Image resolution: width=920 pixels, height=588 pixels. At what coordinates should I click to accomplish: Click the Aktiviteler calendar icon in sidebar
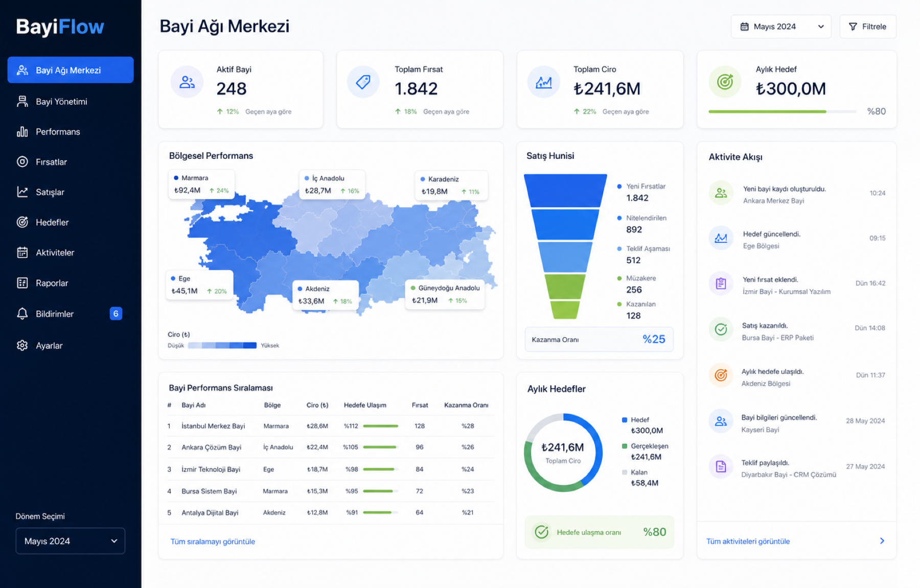coord(22,252)
